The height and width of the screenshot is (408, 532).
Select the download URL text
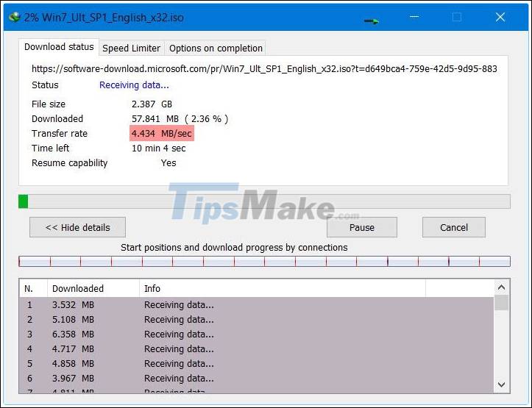pyautogui.click(x=264, y=69)
